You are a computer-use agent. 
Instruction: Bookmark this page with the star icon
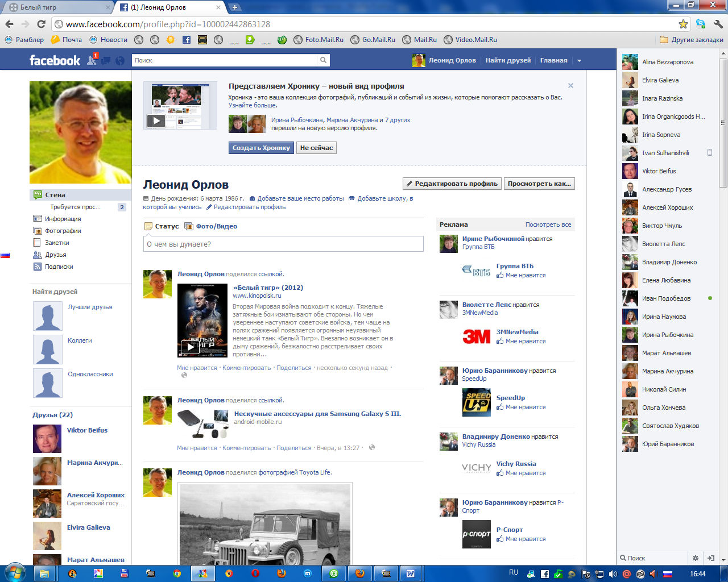(683, 24)
